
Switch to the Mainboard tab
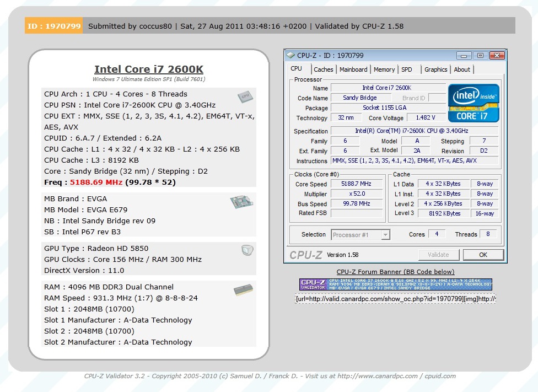(353, 69)
